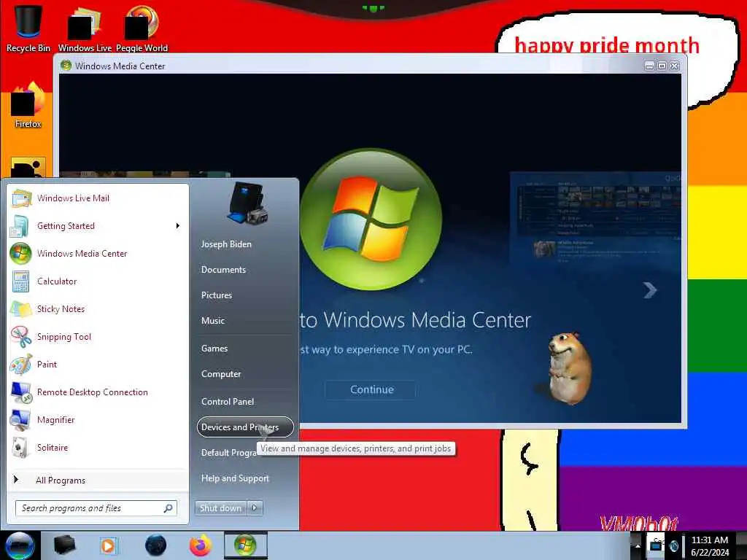Open Pictures from Start menu
747x560 pixels.
click(216, 295)
